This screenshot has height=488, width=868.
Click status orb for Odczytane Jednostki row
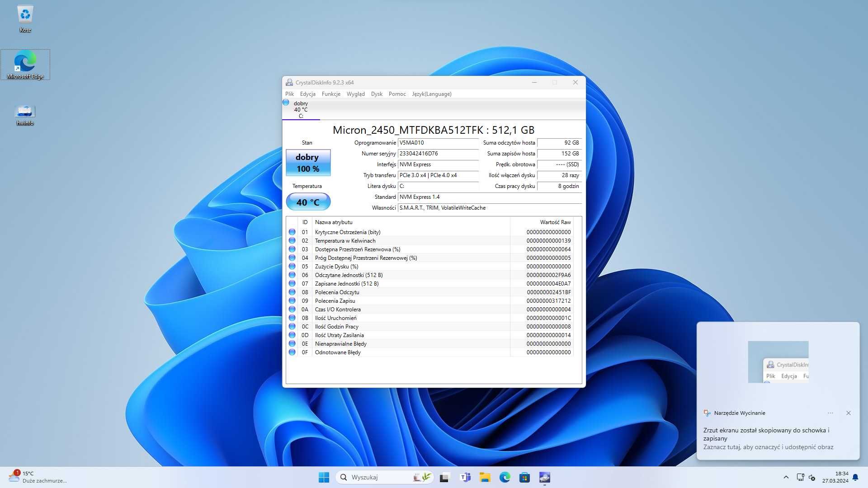coord(292,275)
